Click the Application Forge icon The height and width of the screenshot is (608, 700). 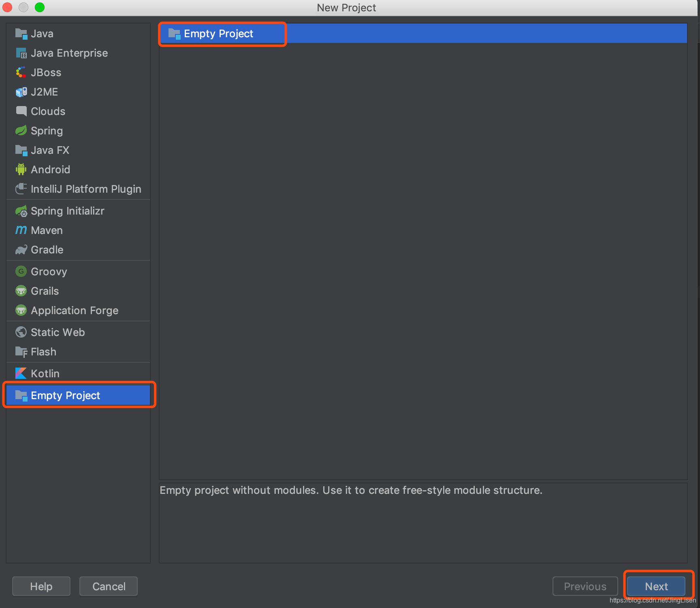tap(21, 310)
